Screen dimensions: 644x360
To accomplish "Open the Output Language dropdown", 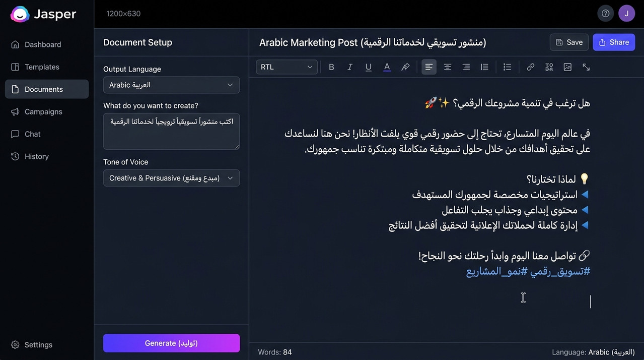I will tap(171, 85).
